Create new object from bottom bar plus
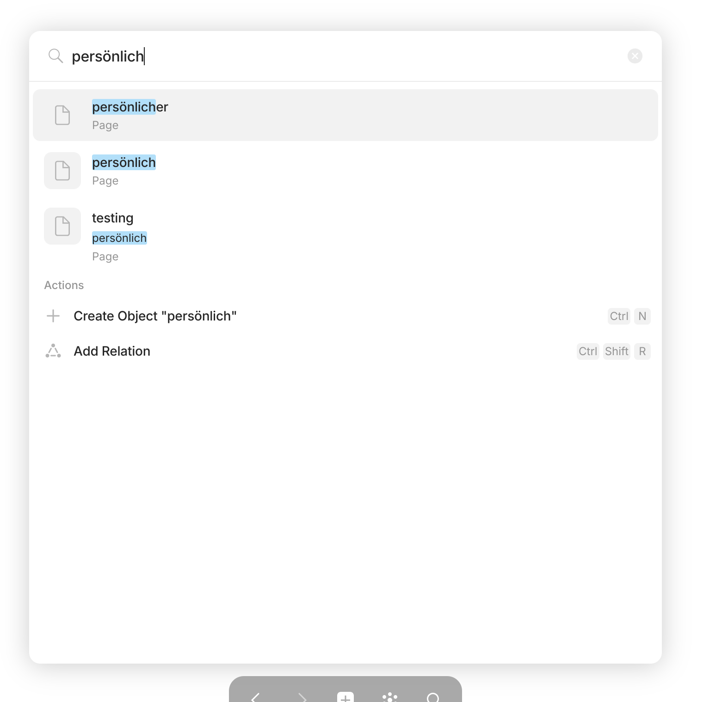Screen dimensions: 728x702 [x=345, y=697]
